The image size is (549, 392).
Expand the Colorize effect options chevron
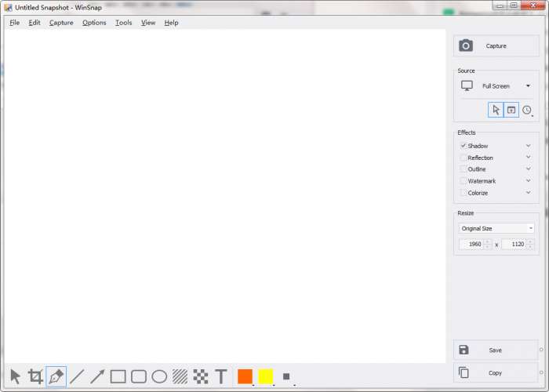(529, 193)
